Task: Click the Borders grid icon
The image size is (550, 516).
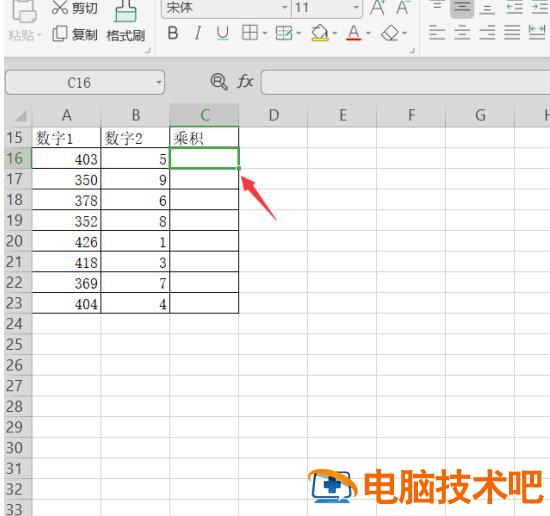Action: coord(250,33)
